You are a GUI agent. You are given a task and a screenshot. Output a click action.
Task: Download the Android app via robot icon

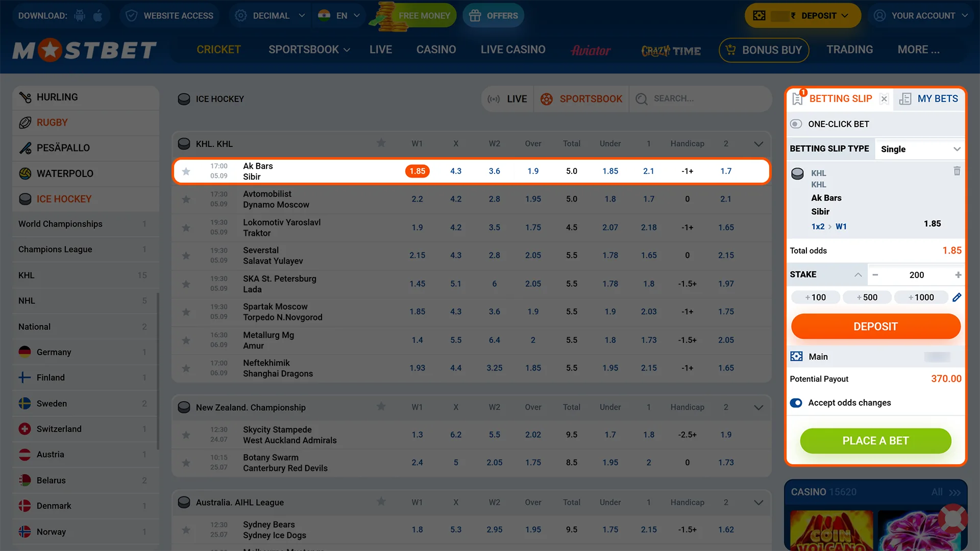(80, 15)
